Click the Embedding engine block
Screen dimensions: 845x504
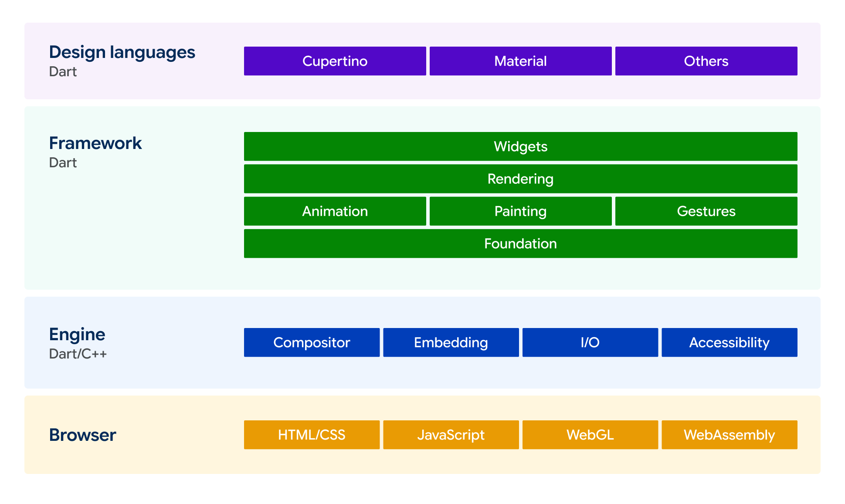click(x=451, y=342)
